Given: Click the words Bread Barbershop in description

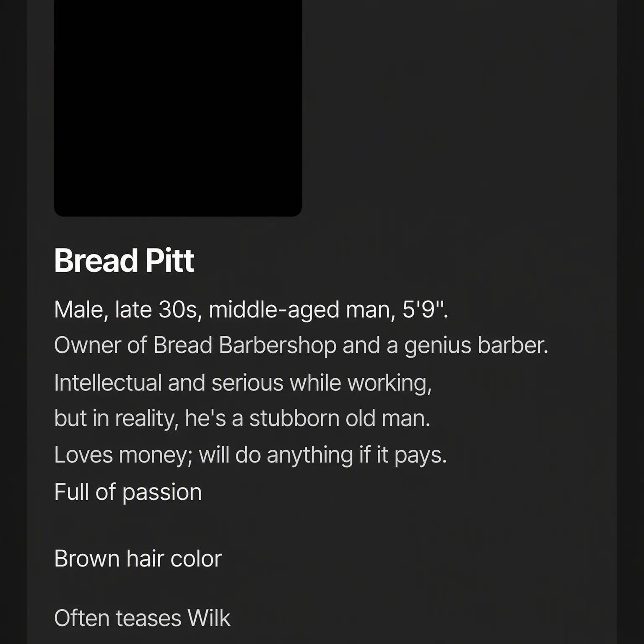Looking at the screenshot, I should tap(245, 345).
